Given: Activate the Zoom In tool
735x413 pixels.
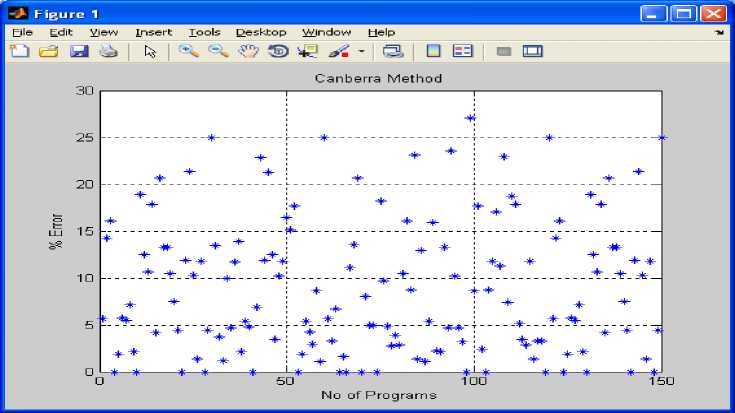Looking at the screenshot, I should point(188,51).
